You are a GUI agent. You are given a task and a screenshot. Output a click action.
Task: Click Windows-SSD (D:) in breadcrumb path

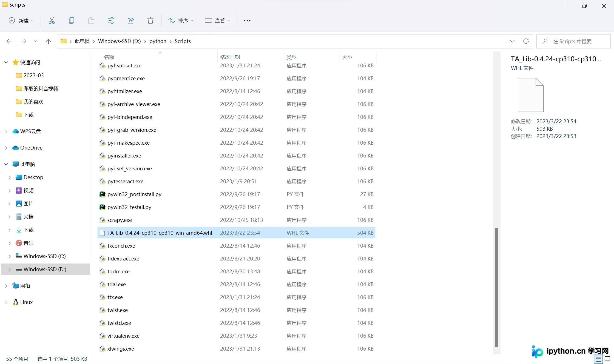pyautogui.click(x=120, y=41)
